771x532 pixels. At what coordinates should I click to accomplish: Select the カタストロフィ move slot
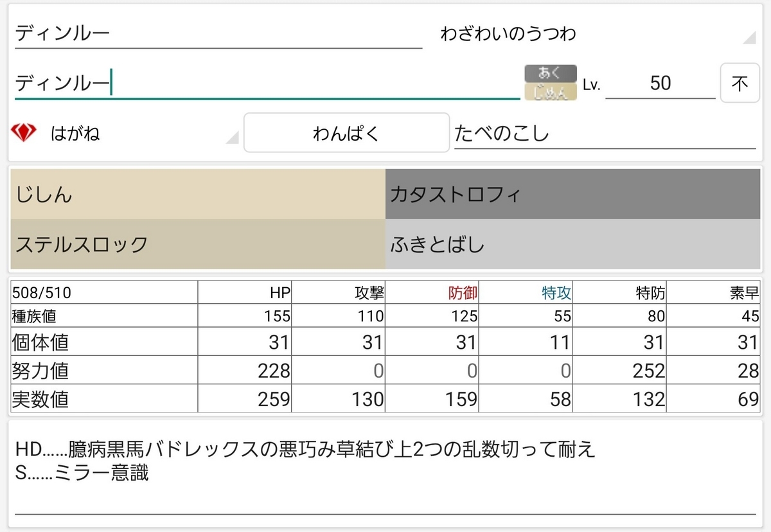572,194
